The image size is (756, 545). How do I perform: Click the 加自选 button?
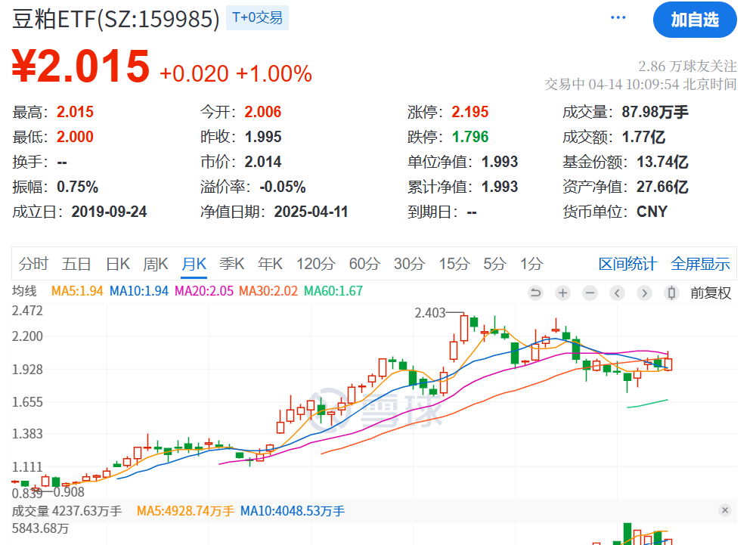point(694,20)
